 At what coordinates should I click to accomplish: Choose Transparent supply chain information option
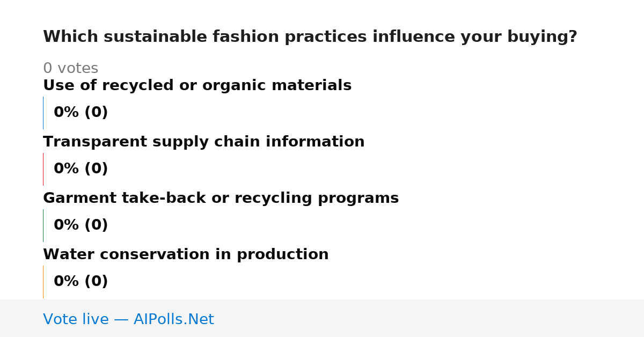click(204, 142)
